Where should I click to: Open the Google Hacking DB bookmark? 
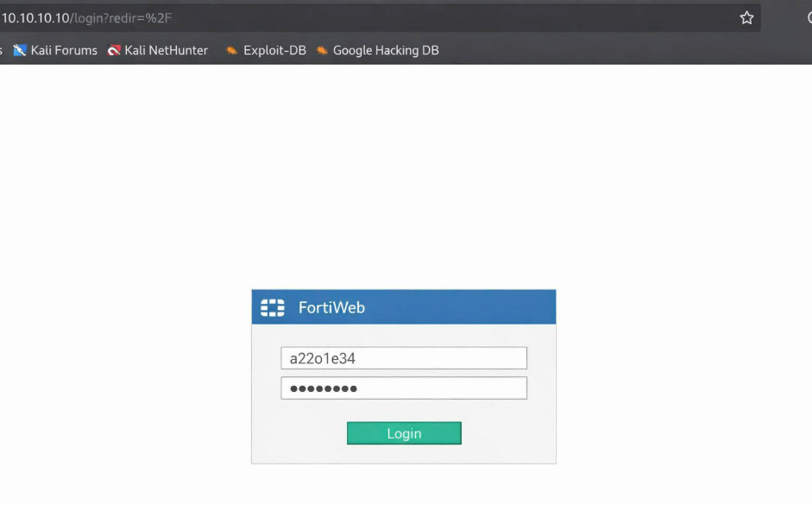(377, 50)
